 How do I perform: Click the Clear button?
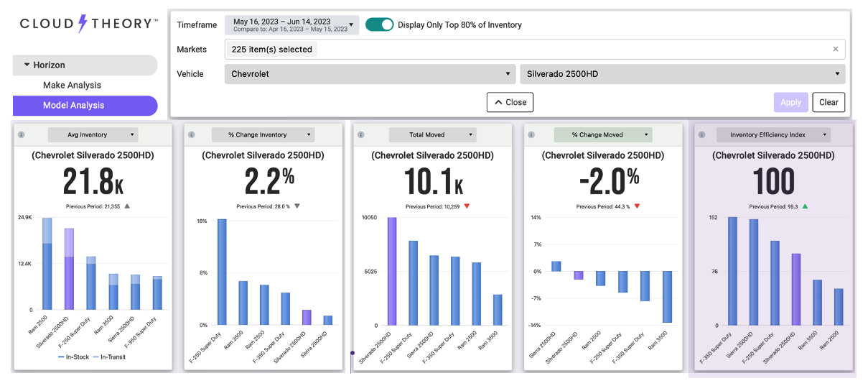(x=829, y=102)
